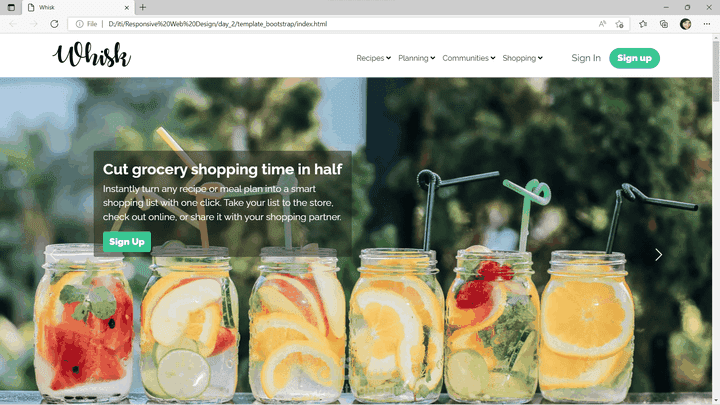Advance carousel with next arrow
720x405 pixels.
coord(658,255)
